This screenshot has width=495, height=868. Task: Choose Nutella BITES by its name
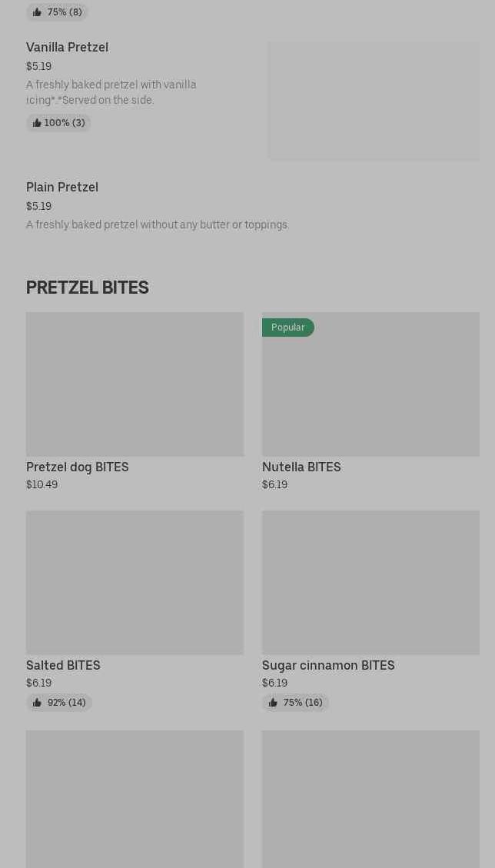(301, 467)
